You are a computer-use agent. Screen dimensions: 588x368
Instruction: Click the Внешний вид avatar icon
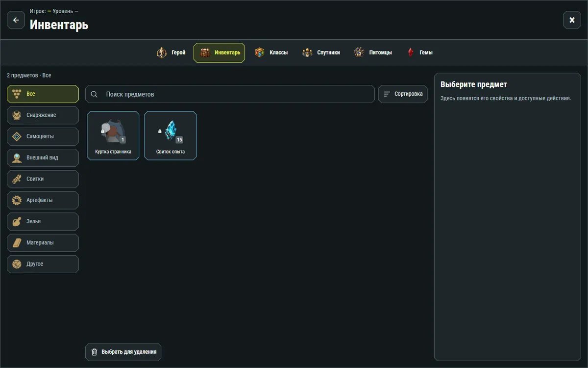tap(17, 158)
